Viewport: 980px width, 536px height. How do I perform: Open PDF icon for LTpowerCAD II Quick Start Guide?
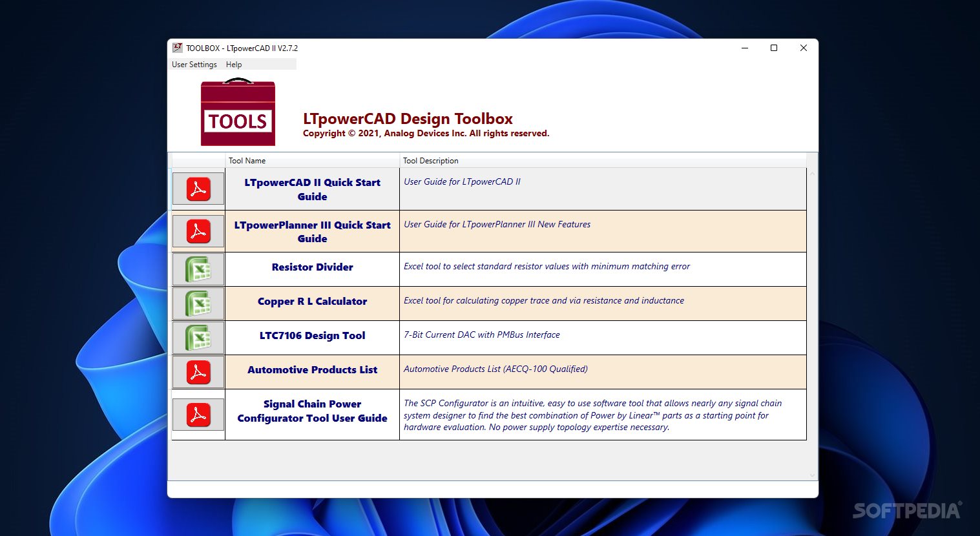(x=198, y=189)
